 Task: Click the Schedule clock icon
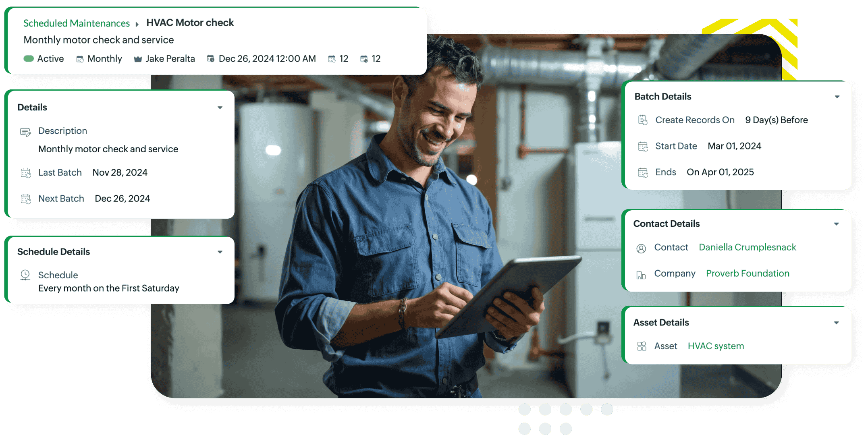click(x=25, y=275)
